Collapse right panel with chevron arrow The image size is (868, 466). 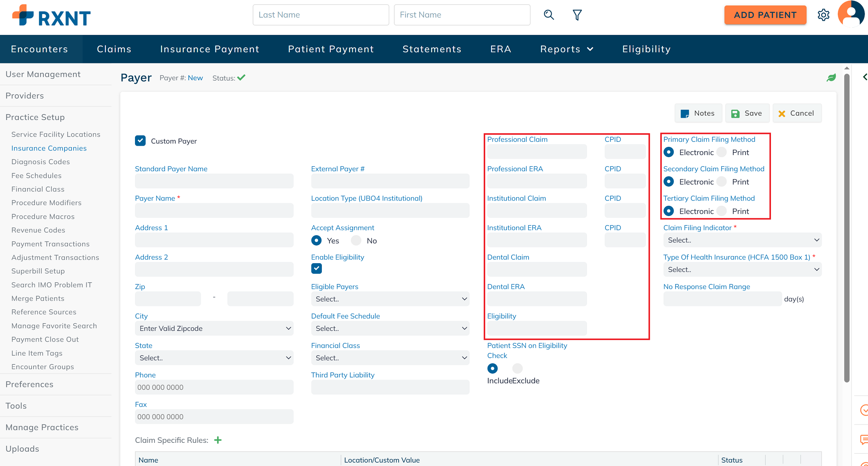865,77
